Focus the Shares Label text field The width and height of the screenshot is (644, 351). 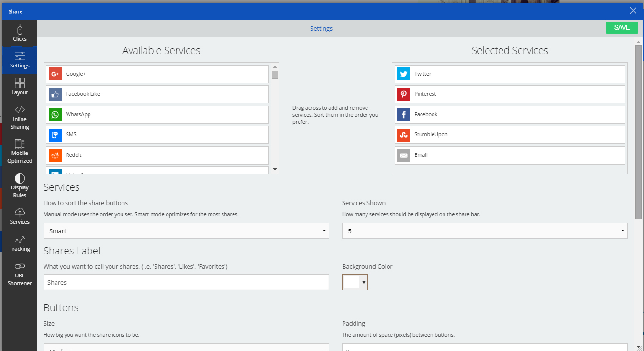(186, 282)
